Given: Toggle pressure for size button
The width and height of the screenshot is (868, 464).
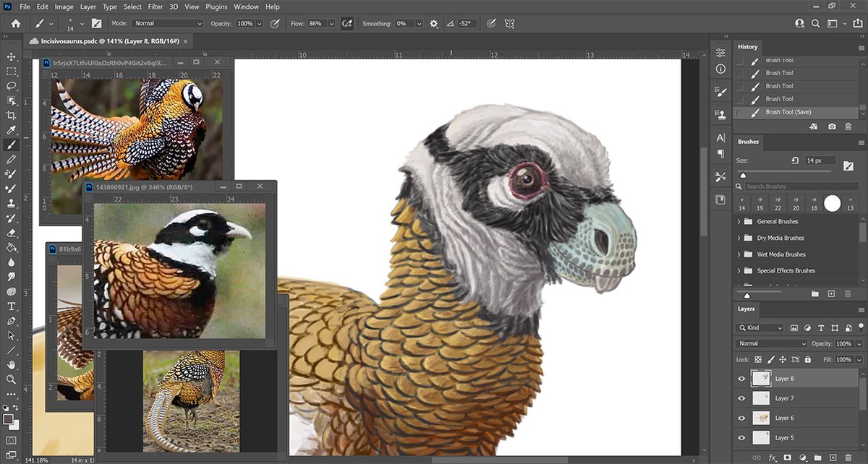Looking at the screenshot, I should click(x=491, y=23).
